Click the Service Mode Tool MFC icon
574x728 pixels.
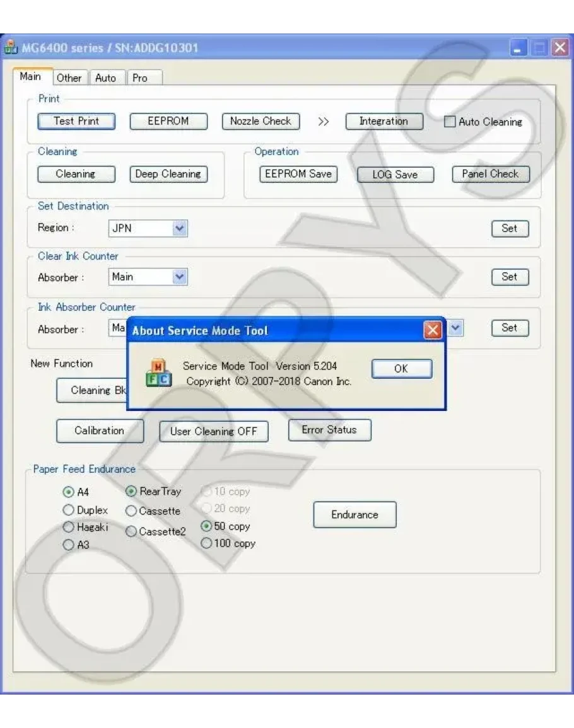tap(158, 374)
